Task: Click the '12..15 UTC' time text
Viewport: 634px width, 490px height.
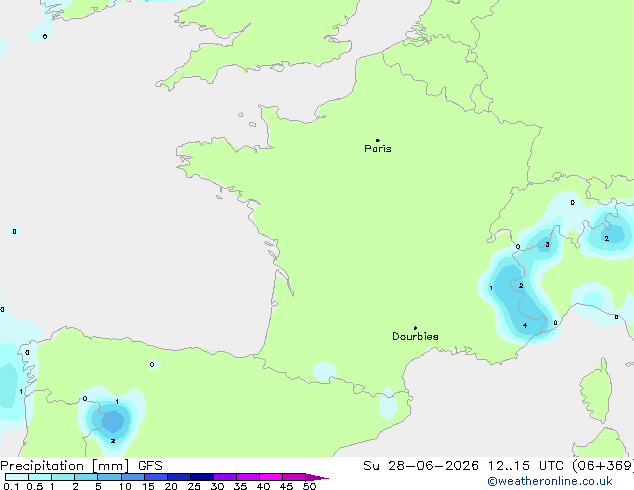Action: point(525,466)
